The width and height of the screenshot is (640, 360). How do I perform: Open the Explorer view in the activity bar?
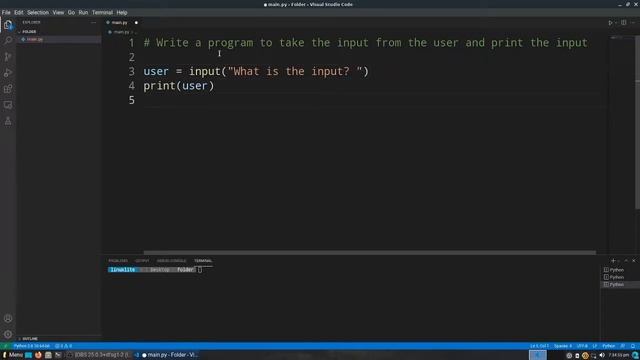click(x=8, y=25)
